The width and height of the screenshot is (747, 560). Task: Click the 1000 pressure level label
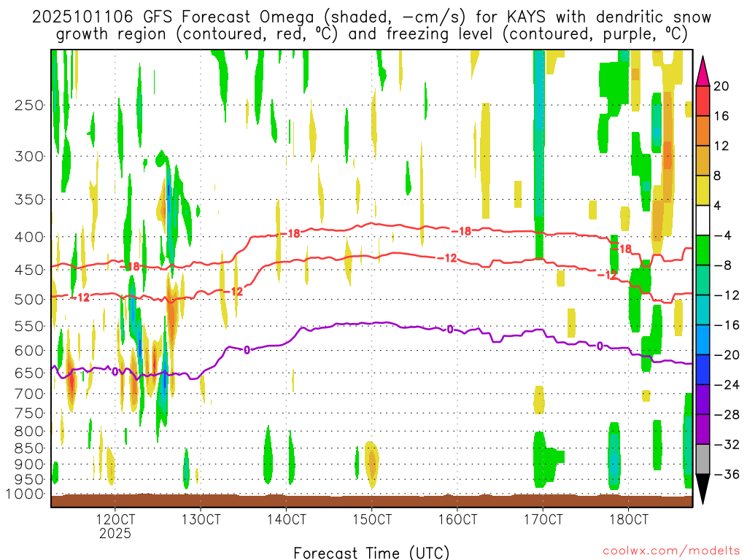pyautogui.click(x=25, y=494)
